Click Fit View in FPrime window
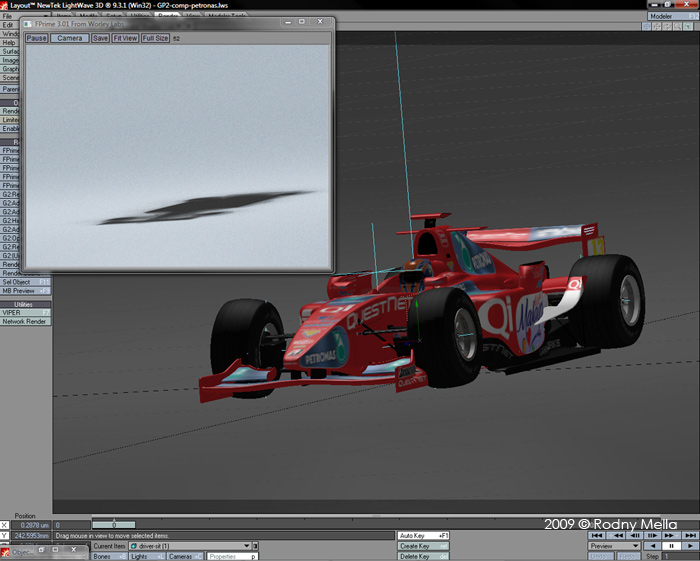700x561 pixels. (125, 38)
